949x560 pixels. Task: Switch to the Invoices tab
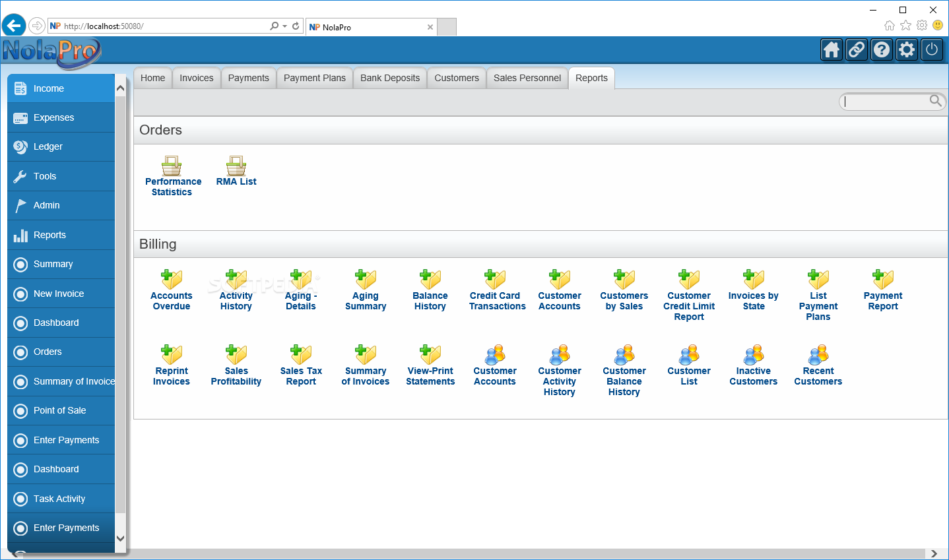click(x=197, y=78)
